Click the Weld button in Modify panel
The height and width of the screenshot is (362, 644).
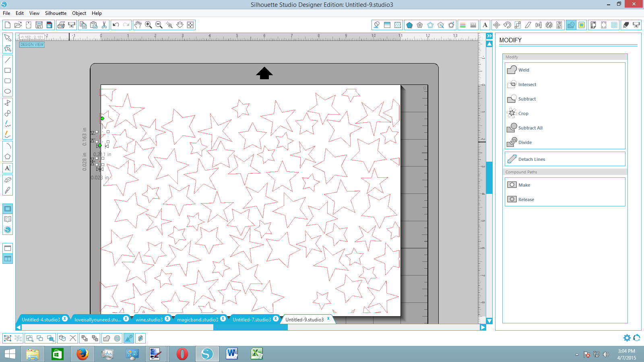tap(565, 70)
